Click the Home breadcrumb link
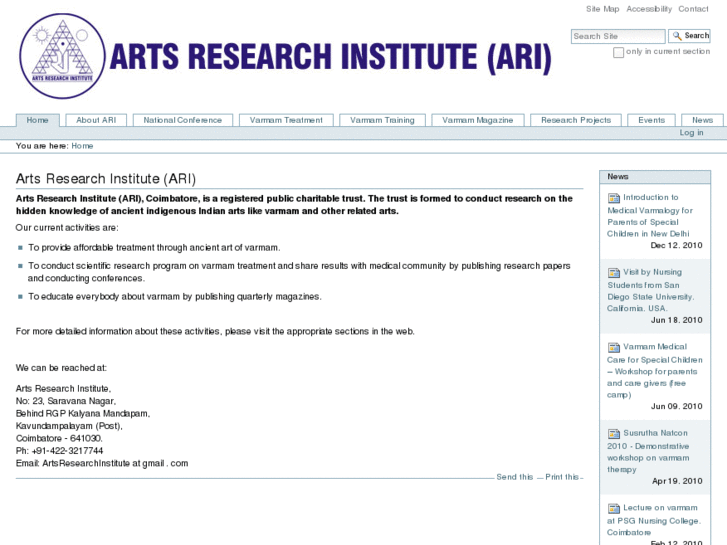727x545 pixels. click(82, 146)
